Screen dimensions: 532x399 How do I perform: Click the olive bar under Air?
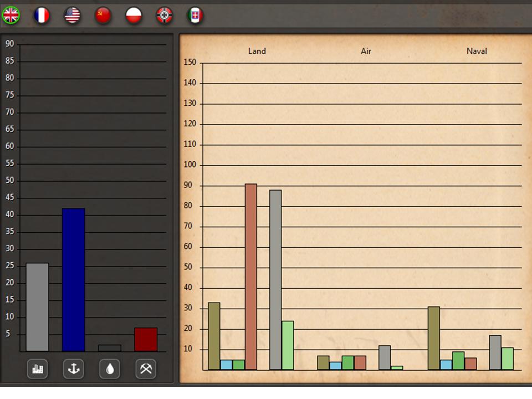coord(323,362)
